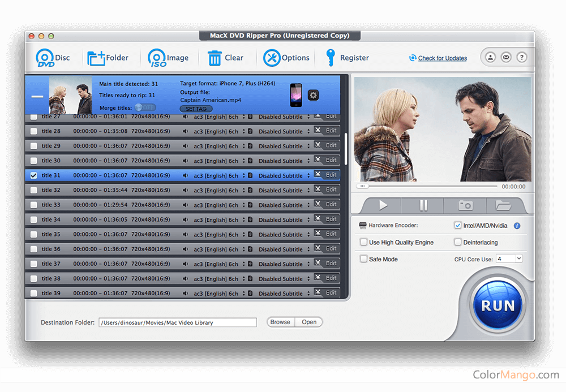566x392 pixels.
Task: Open audio track selector for title 33
Action: (219, 205)
